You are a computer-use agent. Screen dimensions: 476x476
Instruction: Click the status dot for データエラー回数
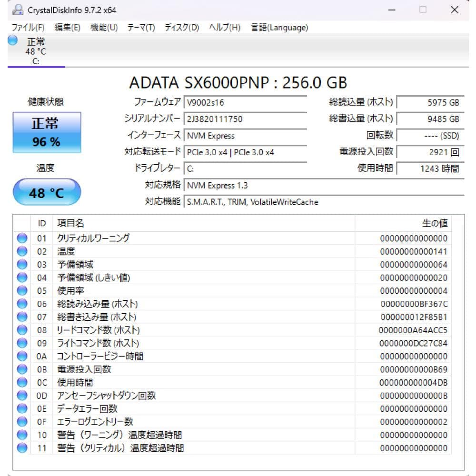[22, 408]
